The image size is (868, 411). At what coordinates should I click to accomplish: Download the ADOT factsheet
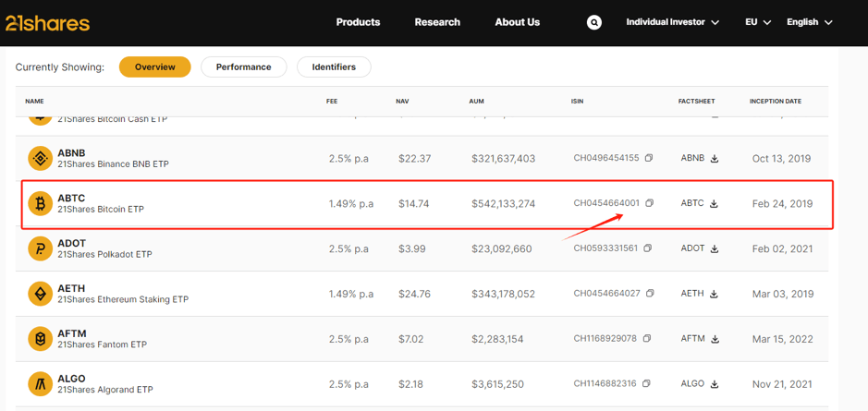(x=714, y=248)
